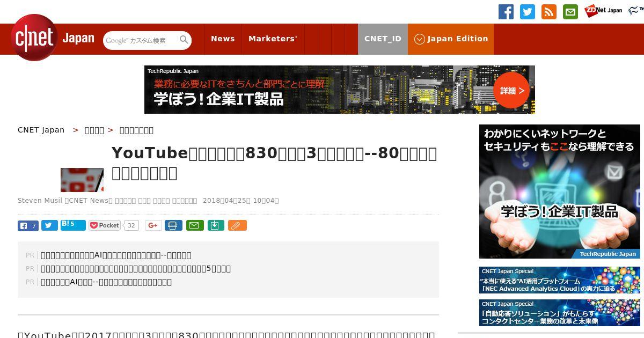Open the green mail newsletter icon
The width and height of the screenshot is (644, 338).
pos(570,12)
